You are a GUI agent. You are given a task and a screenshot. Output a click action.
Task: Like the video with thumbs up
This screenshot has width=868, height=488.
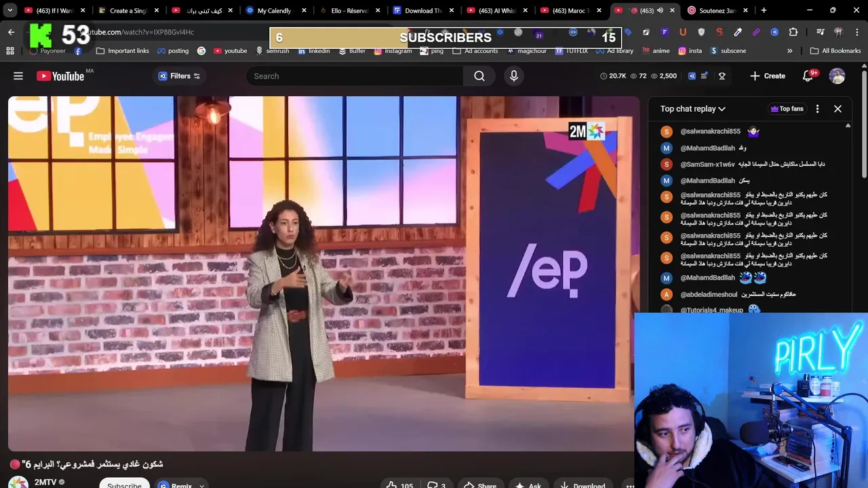click(x=401, y=485)
